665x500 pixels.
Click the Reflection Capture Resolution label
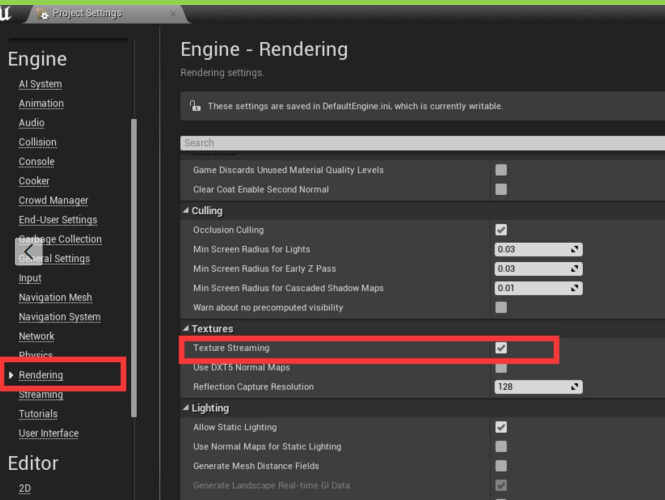[x=253, y=387]
